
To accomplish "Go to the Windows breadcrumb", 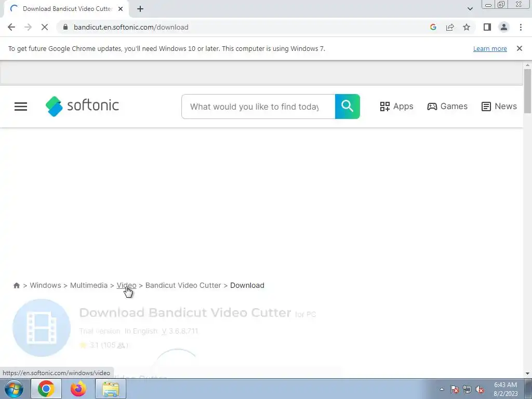I will (x=45, y=285).
